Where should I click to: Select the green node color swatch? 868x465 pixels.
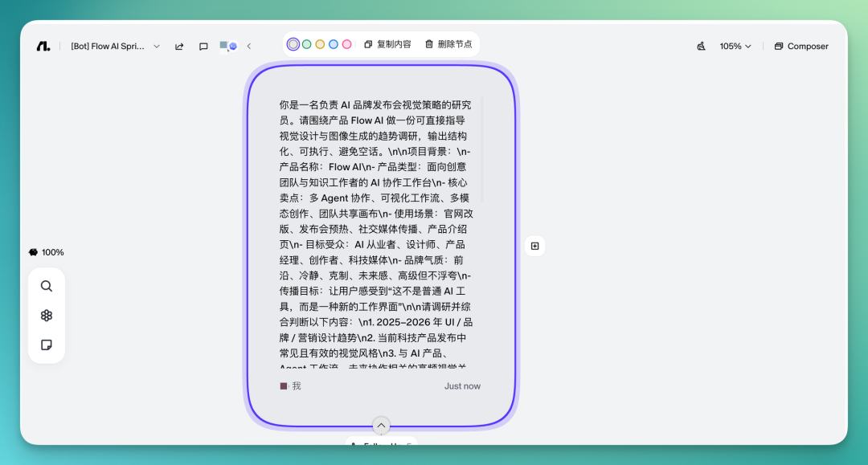pos(307,44)
